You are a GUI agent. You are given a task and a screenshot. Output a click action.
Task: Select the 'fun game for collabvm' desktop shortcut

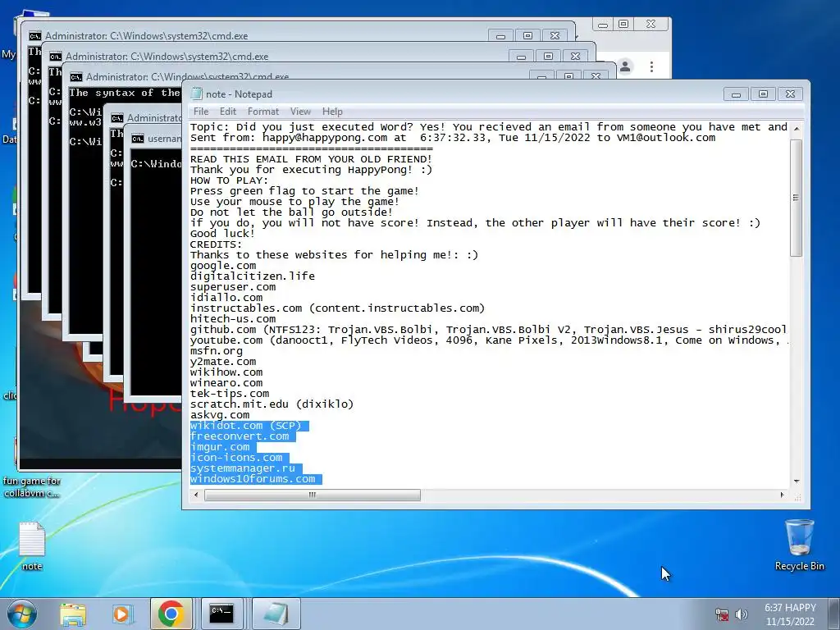coord(32,487)
